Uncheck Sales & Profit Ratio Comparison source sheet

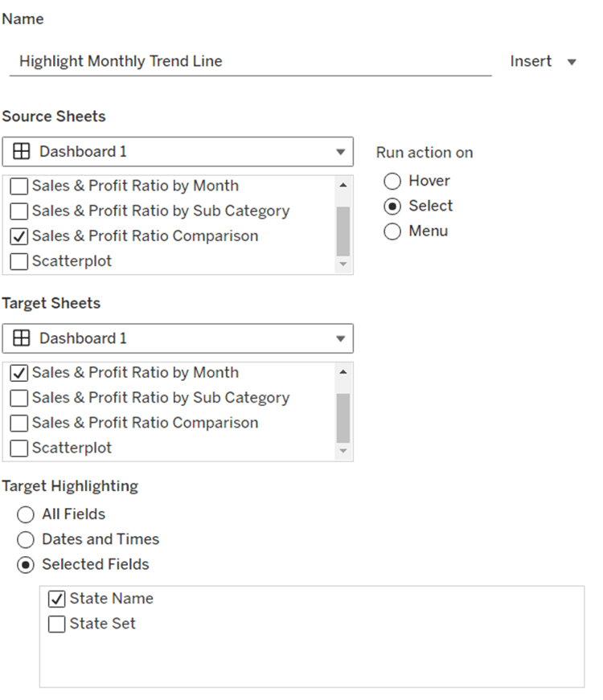[x=19, y=236]
